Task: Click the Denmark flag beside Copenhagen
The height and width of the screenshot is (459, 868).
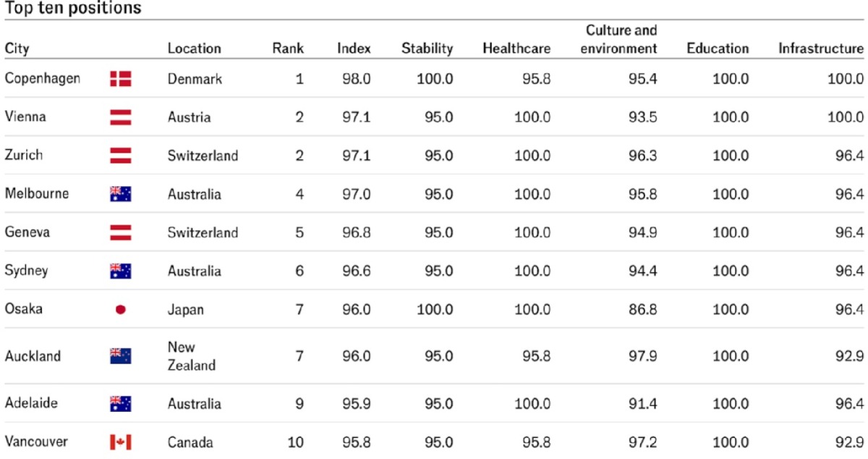Action: [x=121, y=79]
